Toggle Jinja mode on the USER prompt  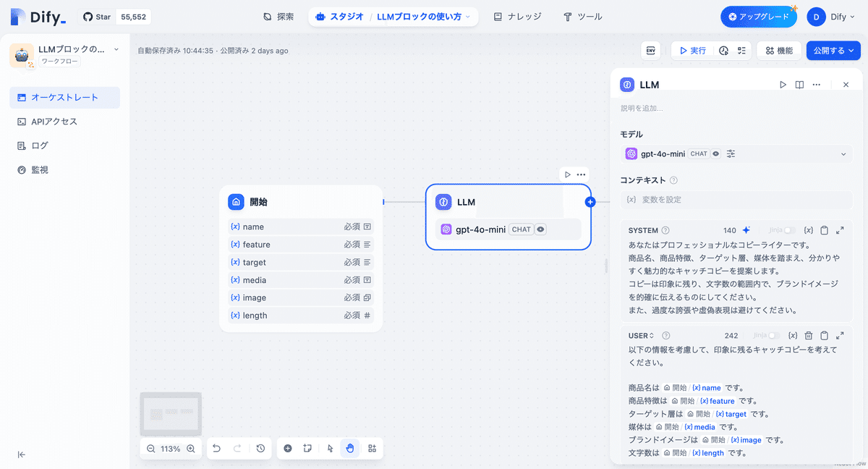tap(773, 335)
